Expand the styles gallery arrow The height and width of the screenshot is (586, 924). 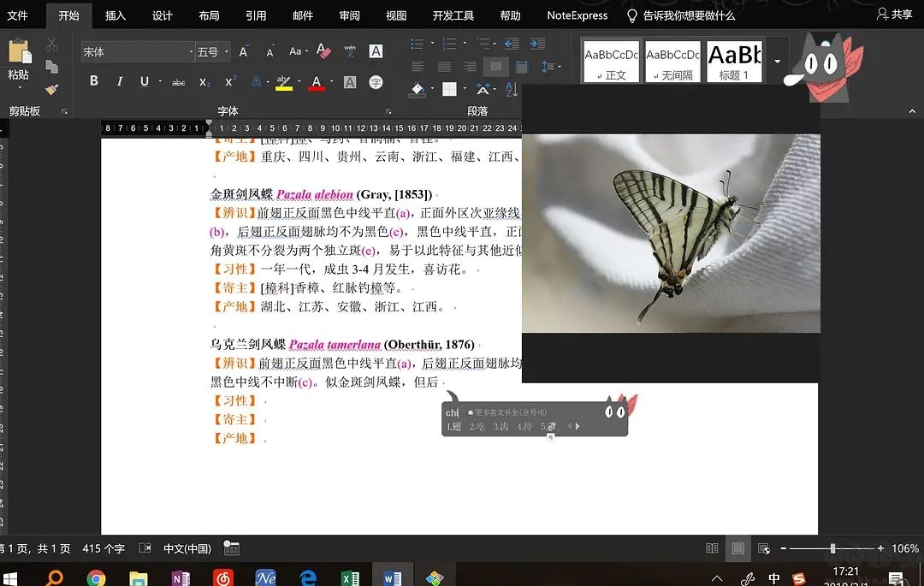[x=777, y=62]
